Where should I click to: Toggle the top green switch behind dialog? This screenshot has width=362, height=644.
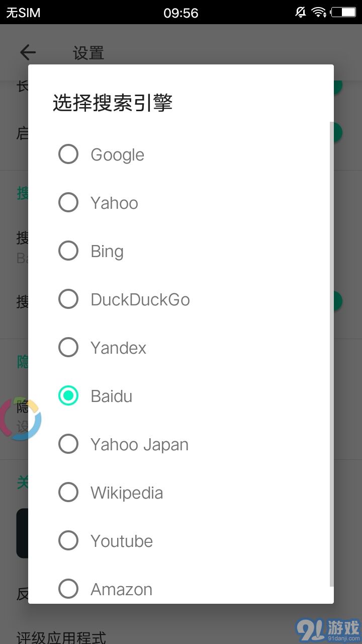click(337, 86)
